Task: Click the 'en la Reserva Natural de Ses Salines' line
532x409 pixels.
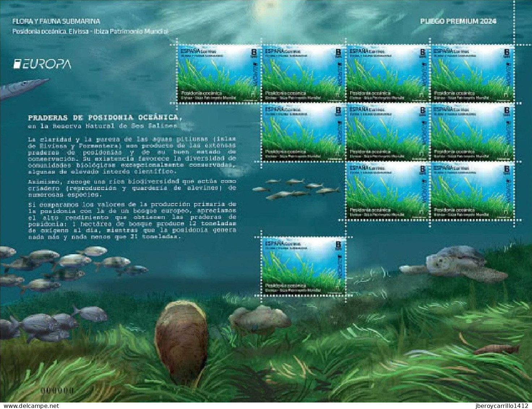Action: (102, 126)
